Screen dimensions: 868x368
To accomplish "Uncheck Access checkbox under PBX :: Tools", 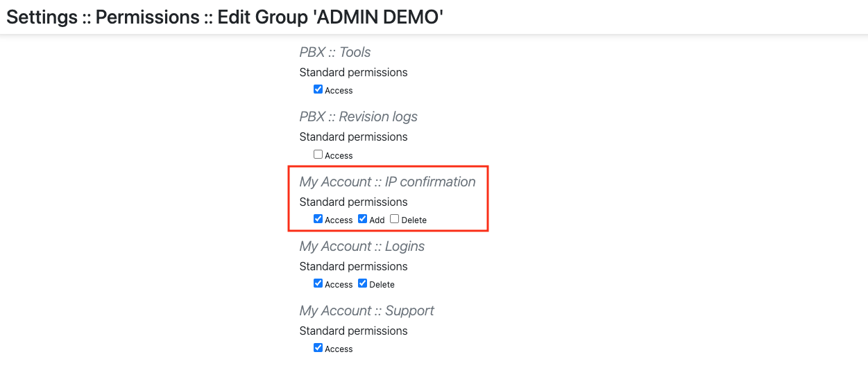I will click(318, 89).
